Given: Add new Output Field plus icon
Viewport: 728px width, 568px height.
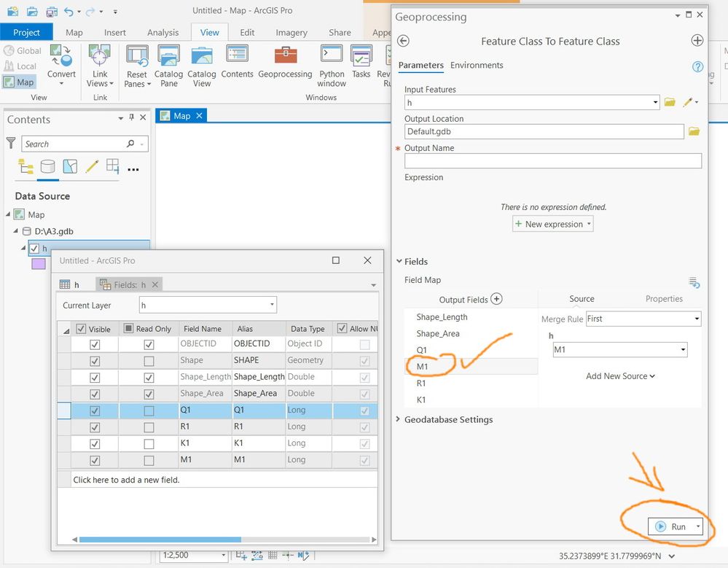Looking at the screenshot, I should pyautogui.click(x=496, y=299).
